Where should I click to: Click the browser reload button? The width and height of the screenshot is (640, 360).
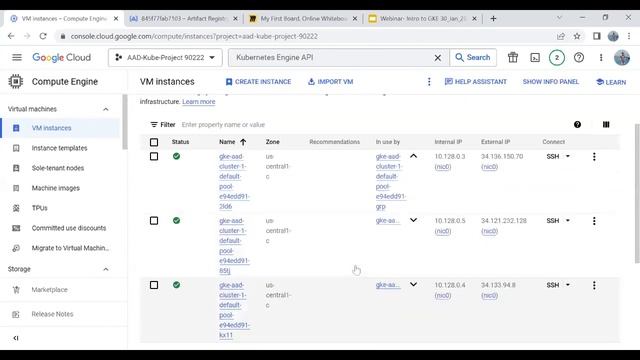(x=43, y=36)
